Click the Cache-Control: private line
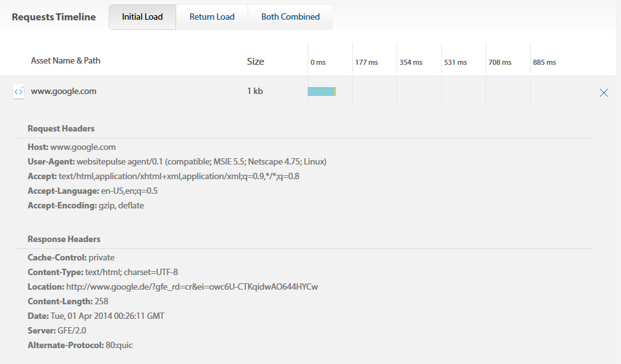 click(x=71, y=257)
